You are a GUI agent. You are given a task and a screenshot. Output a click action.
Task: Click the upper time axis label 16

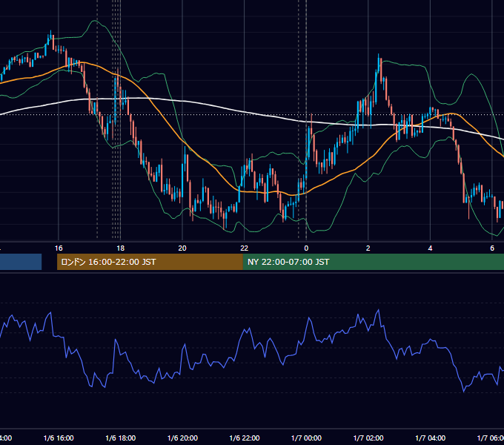[59, 248]
